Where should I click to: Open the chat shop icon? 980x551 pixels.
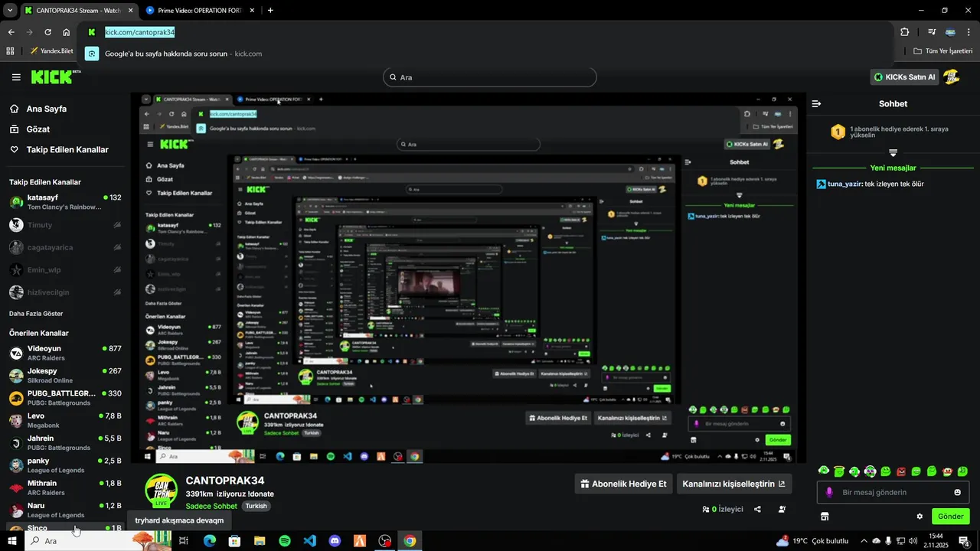tap(825, 517)
